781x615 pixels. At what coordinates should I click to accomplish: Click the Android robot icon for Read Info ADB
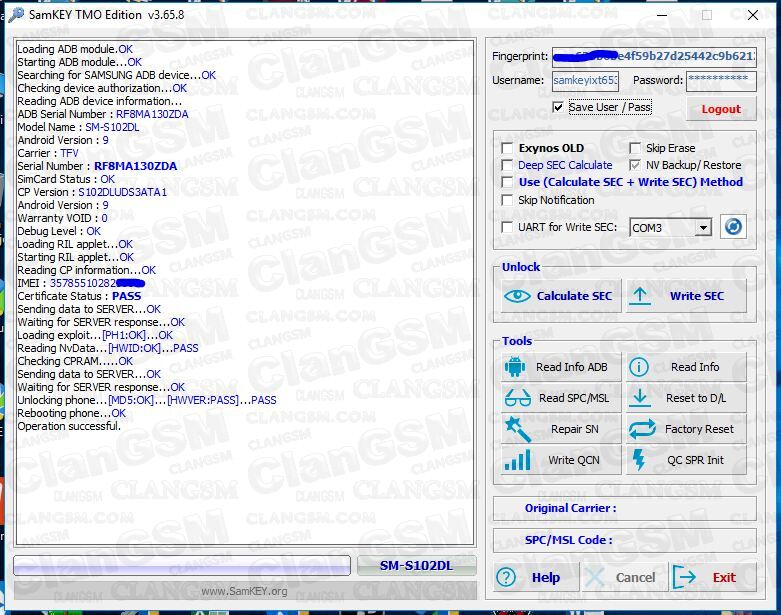pos(515,368)
